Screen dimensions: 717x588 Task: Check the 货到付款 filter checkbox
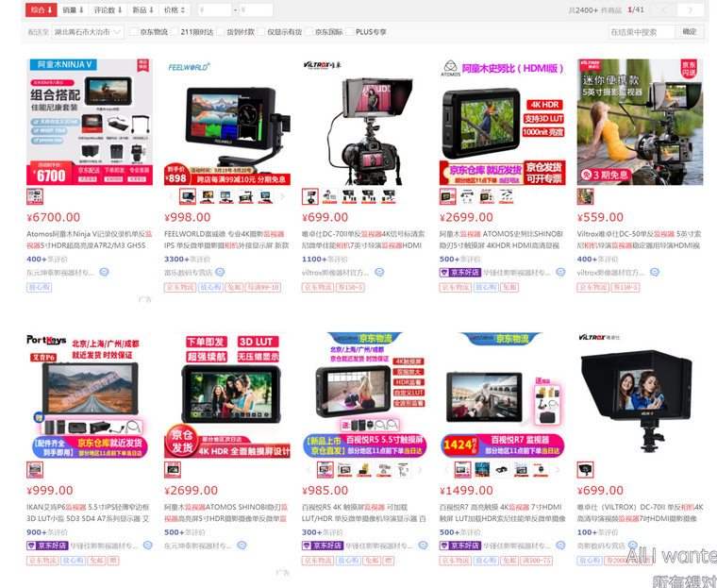point(221,31)
